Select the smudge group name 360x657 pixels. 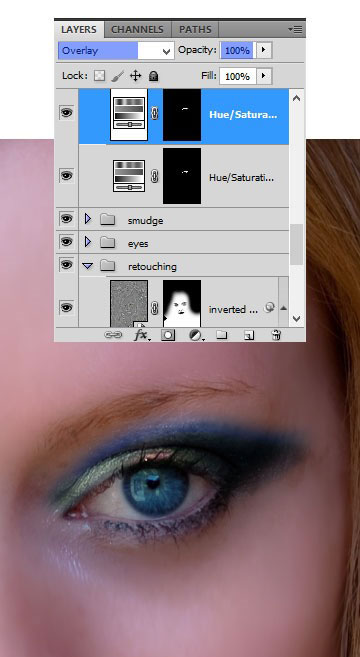point(145,220)
